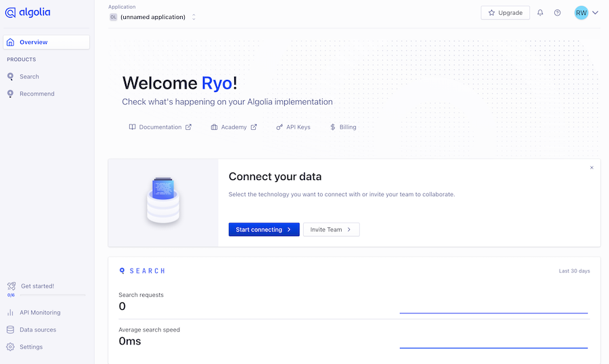The height and width of the screenshot is (364, 609).
Task: Click the Welcome Ryo heading
Action: 180,83
